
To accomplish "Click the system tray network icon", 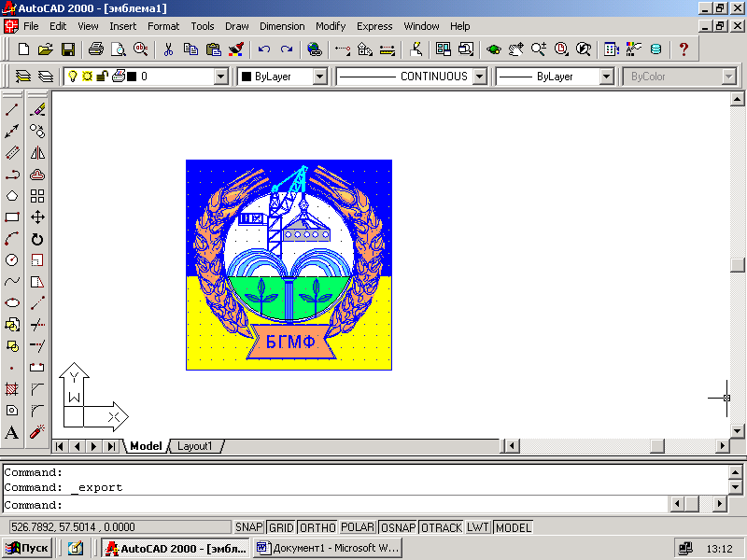I will coord(685,549).
